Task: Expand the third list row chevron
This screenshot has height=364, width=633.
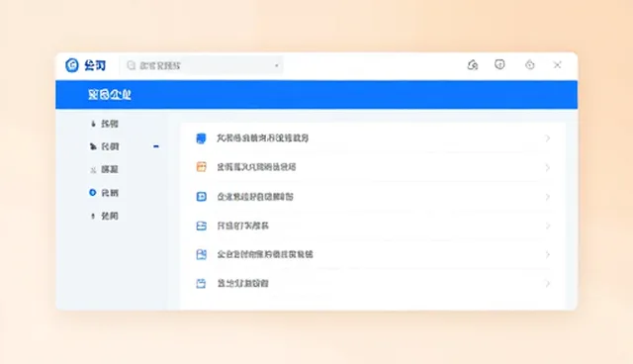Action: 548,197
